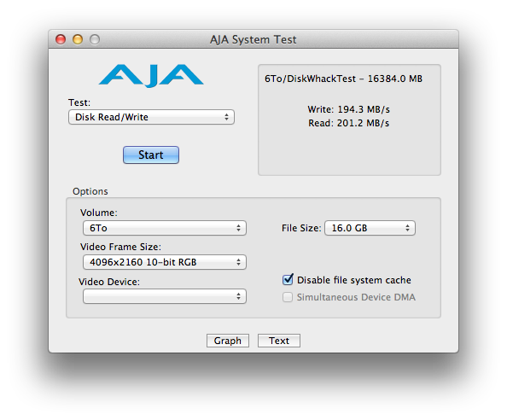Show results as Text
Viewport: 507px width, 420px height.
279,341
